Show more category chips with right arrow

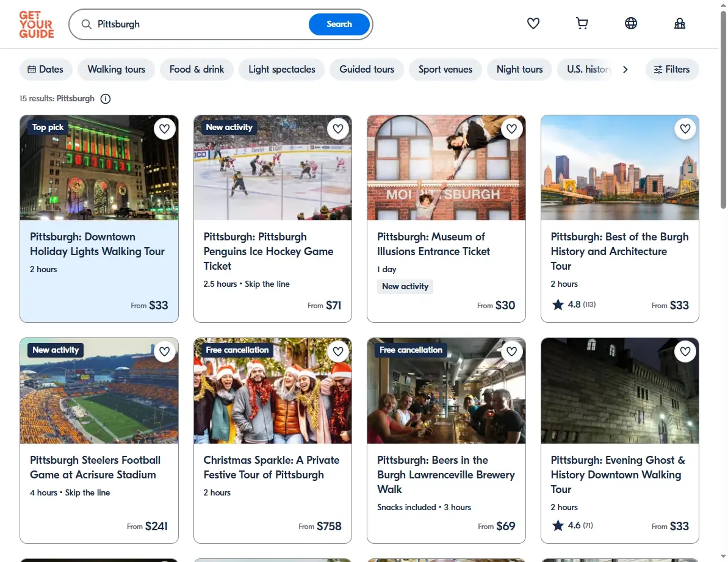625,69
